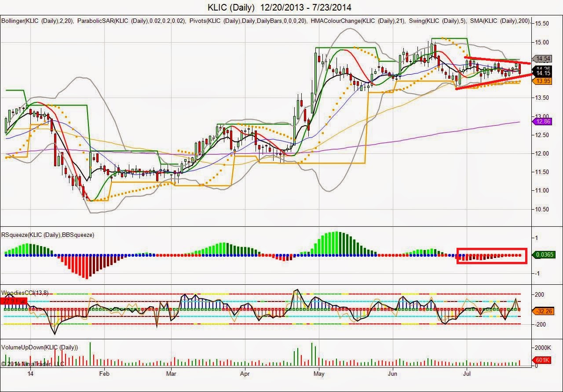Click the VolumeUpDown(KLIC (Daily)) panel label
563x392 pixels.
[x=40, y=347]
